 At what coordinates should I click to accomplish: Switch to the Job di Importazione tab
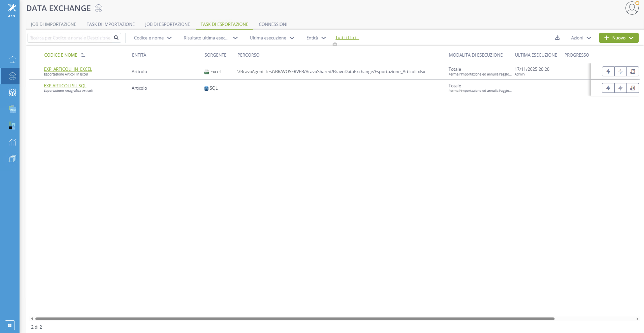[x=54, y=24]
